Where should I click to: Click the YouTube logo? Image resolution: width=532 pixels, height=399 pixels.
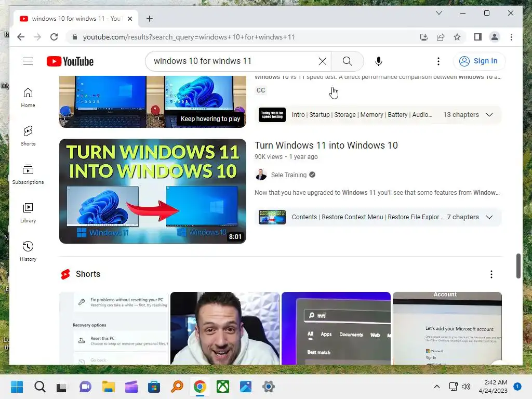70,61
